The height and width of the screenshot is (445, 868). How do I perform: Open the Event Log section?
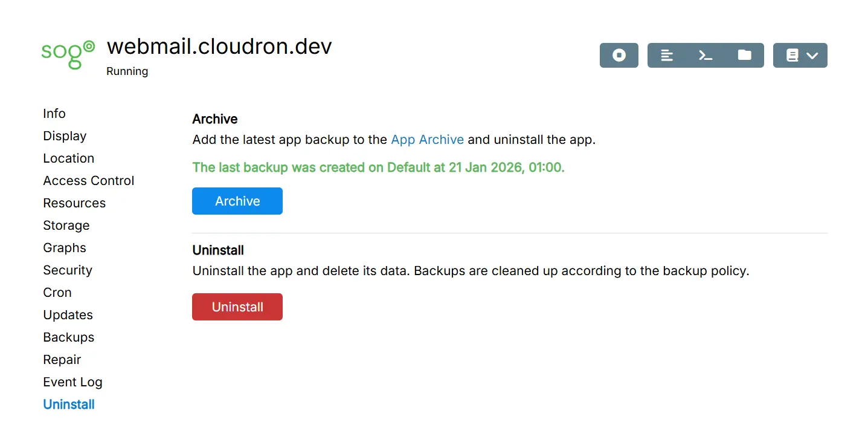tap(72, 382)
